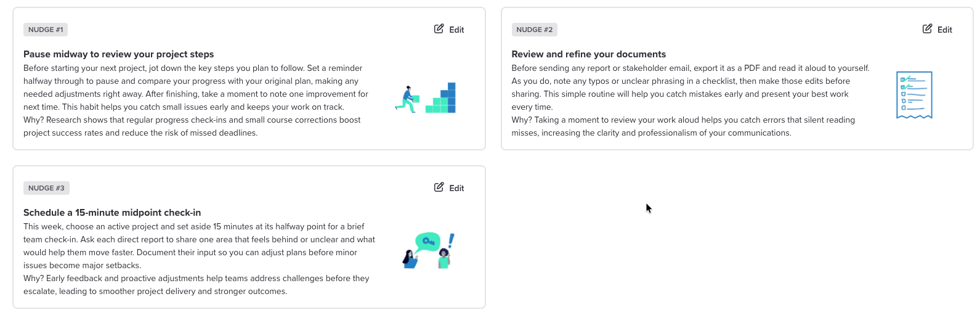Click the Edit pencil icon on Nudge #3
This screenshot has height=315, width=980.
(x=439, y=187)
